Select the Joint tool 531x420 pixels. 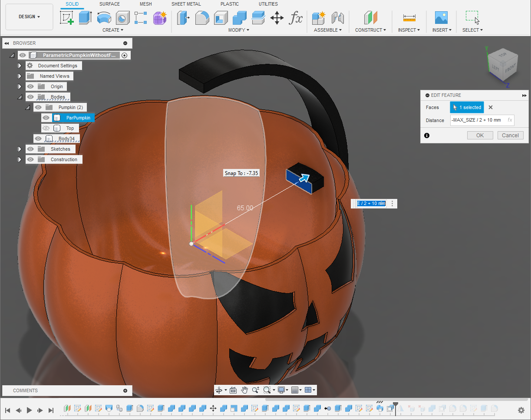pos(337,18)
